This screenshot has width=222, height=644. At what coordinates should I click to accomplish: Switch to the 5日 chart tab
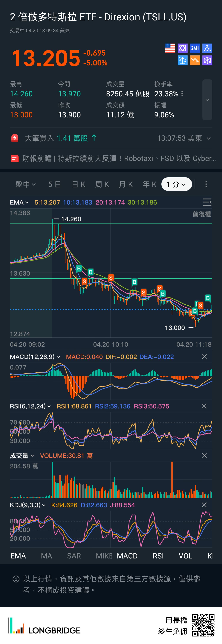(55, 184)
